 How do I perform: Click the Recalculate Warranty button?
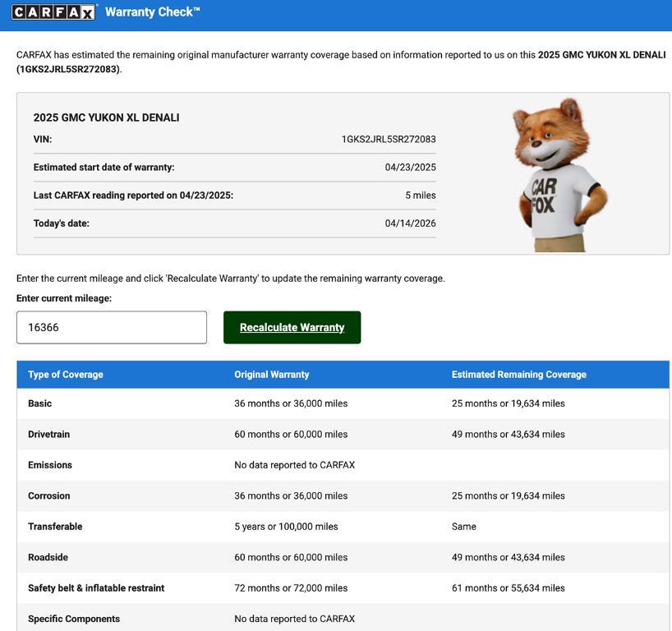tap(292, 328)
